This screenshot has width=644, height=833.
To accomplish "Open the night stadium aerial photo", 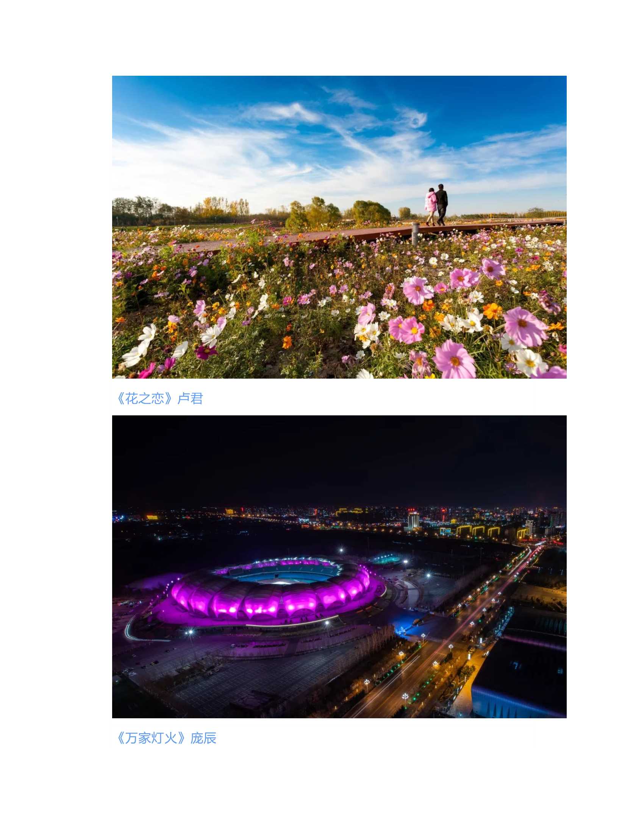I will pos(339,567).
